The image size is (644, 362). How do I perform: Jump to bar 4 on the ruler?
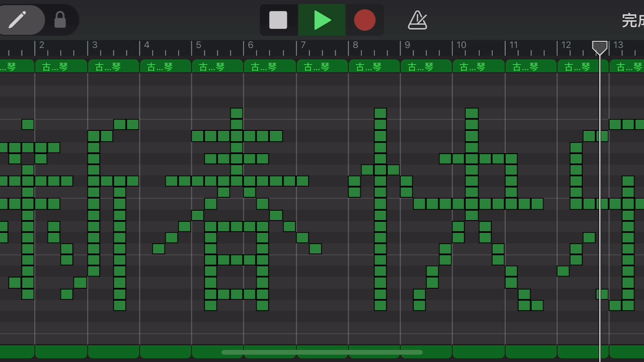click(x=147, y=45)
